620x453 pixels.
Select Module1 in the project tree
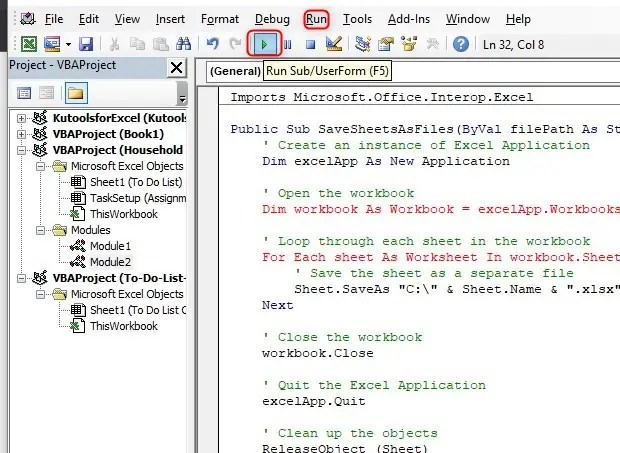click(x=112, y=245)
